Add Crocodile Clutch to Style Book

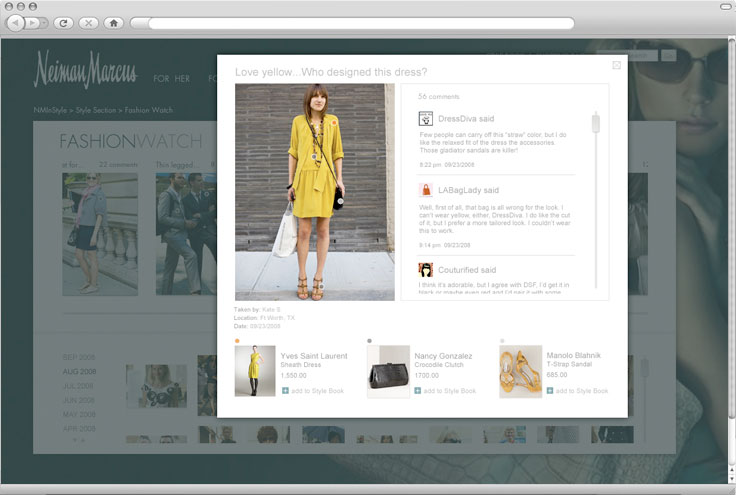pos(445,391)
